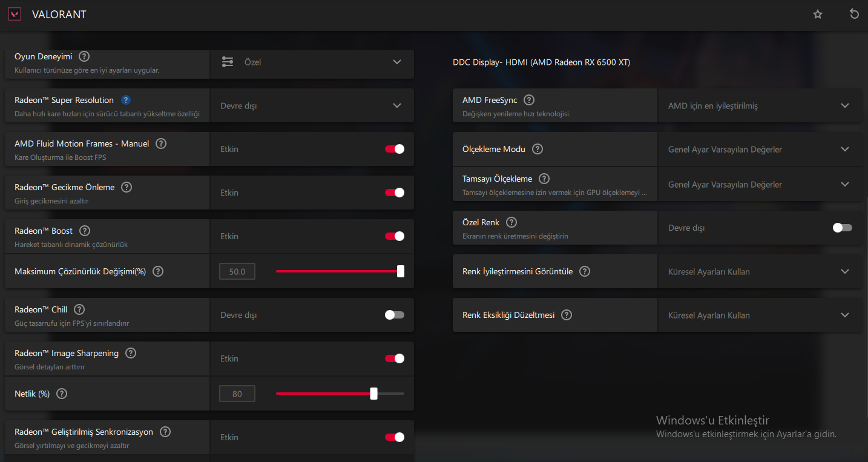Image resolution: width=868 pixels, height=462 pixels.
Task: Mark VALORANT profile with the star icon
Action: point(818,14)
